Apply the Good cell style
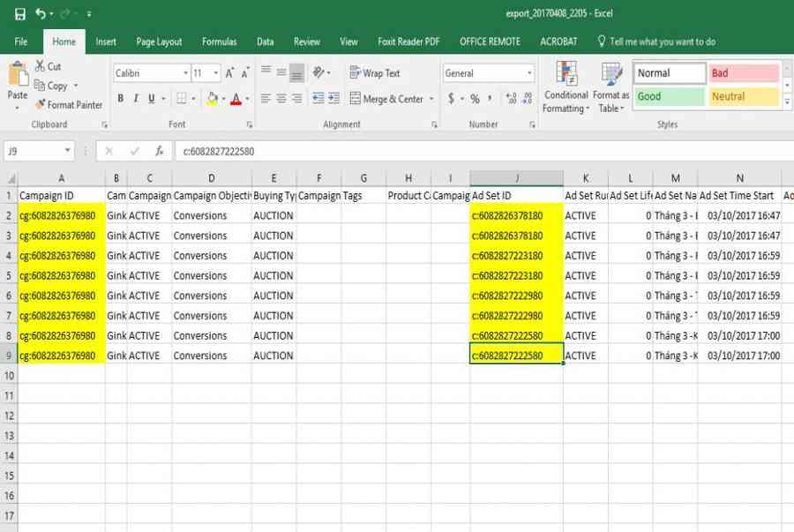Image resolution: width=794 pixels, height=532 pixels. point(670,96)
